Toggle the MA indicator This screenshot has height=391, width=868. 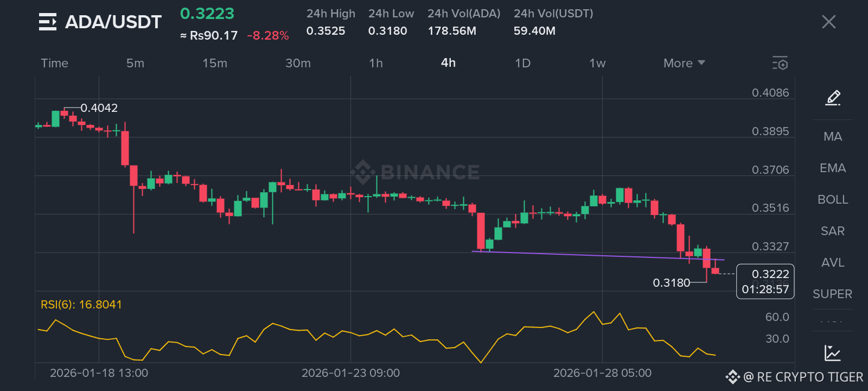point(833,137)
